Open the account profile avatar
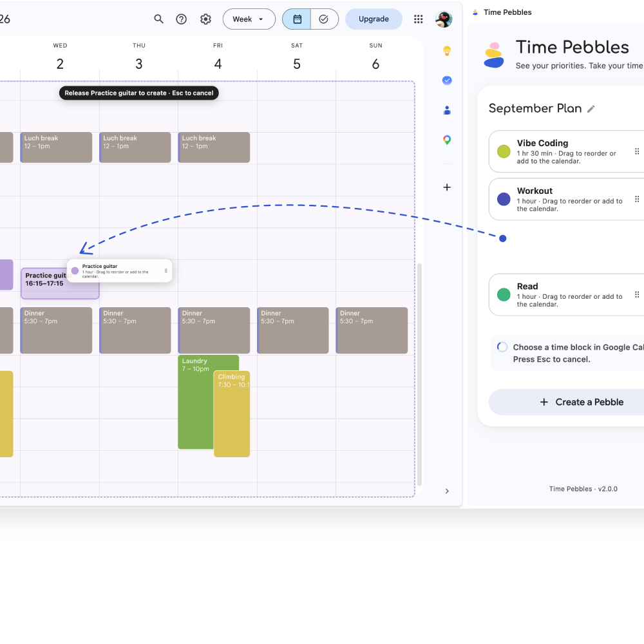This screenshot has height=644, width=644. pos(444,19)
